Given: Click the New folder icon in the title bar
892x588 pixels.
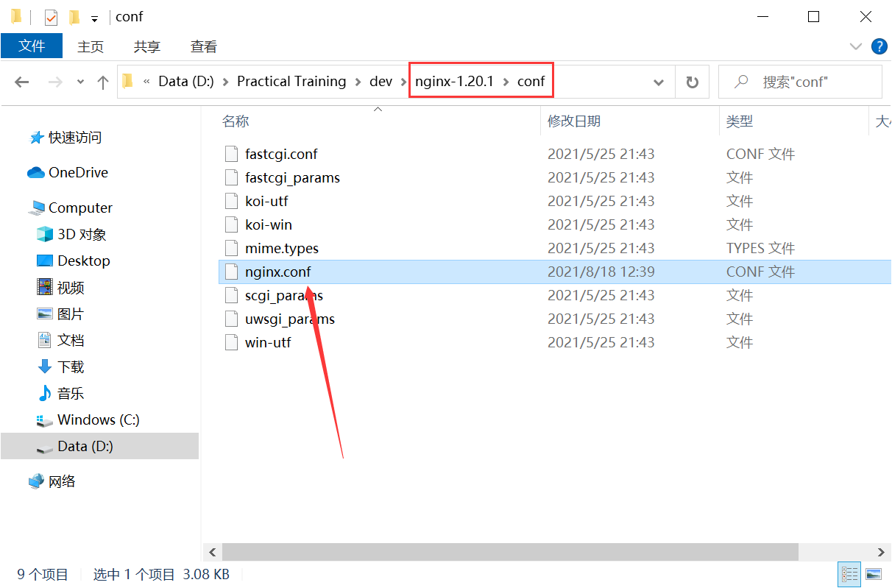Looking at the screenshot, I should click(x=74, y=17).
